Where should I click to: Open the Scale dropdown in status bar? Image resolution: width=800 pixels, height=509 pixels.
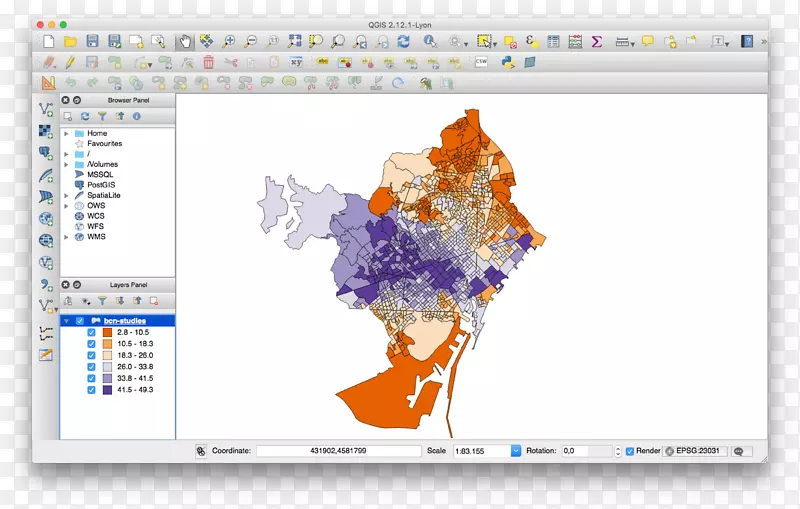(516, 451)
